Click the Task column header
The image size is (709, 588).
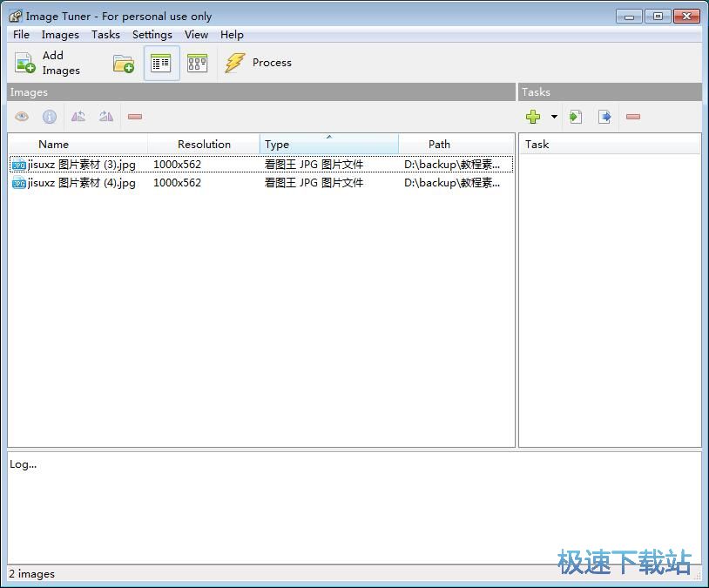(610, 145)
